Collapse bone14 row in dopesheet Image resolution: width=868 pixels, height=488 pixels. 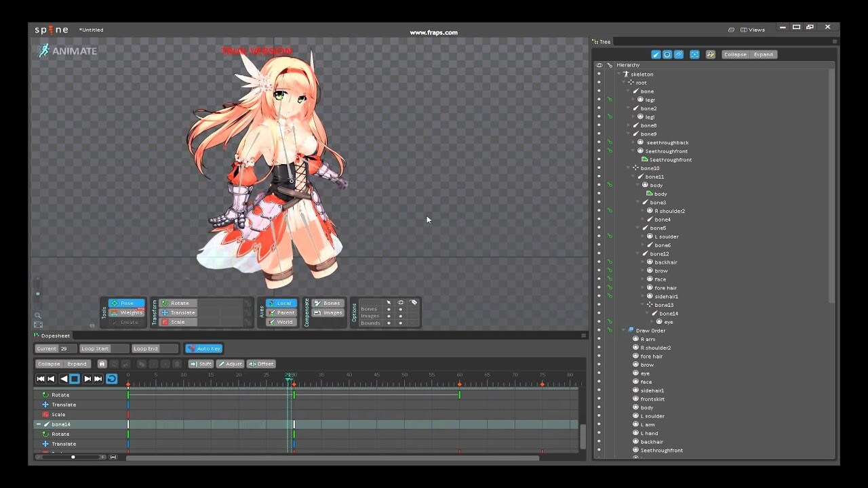39,424
